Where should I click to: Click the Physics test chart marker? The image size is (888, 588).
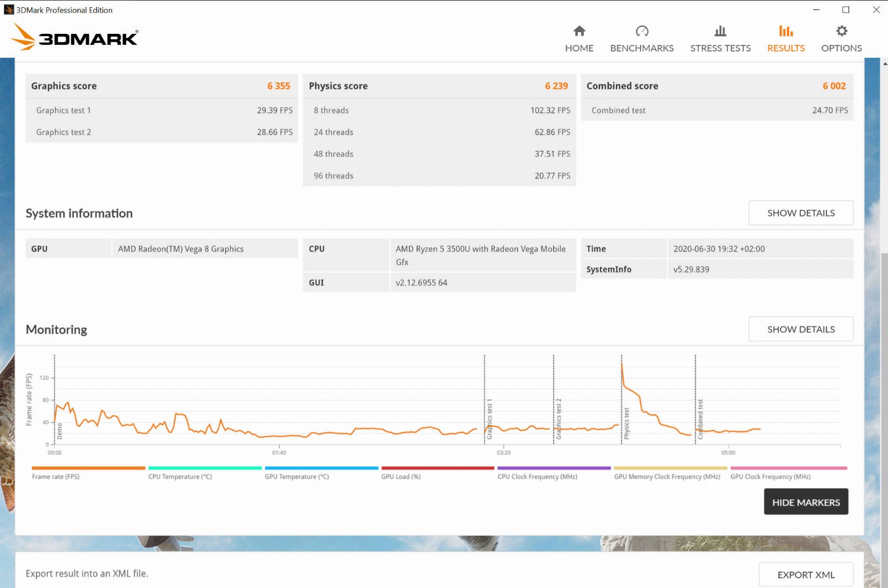point(626,424)
